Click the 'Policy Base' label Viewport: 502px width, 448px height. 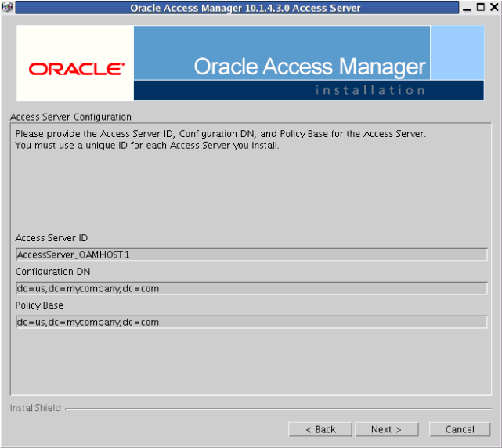tap(39, 305)
